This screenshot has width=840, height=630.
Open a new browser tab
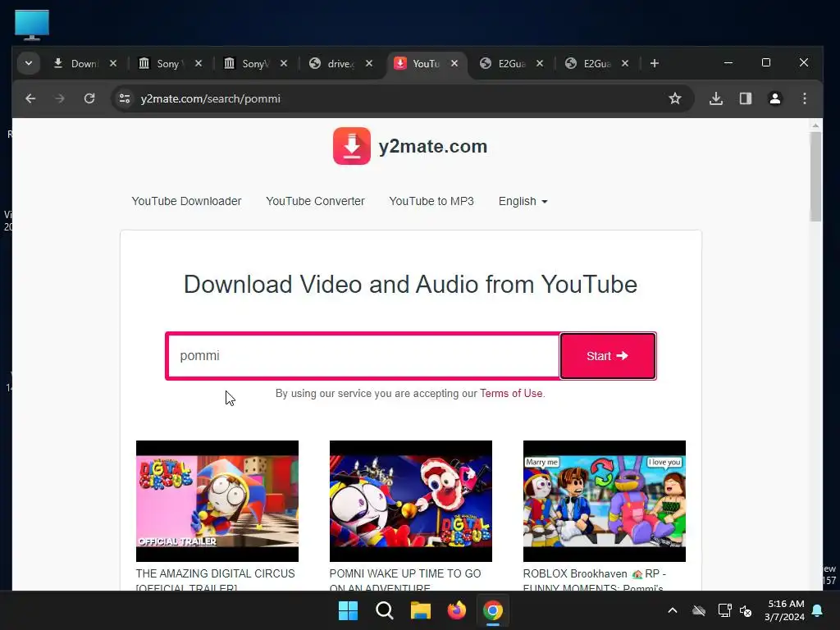click(x=654, y=63)
